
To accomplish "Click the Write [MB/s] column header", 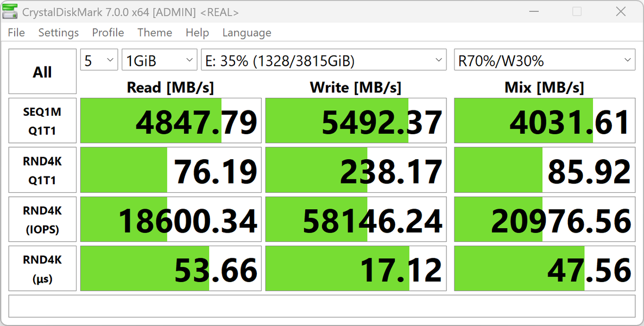I will coord(356,87).
